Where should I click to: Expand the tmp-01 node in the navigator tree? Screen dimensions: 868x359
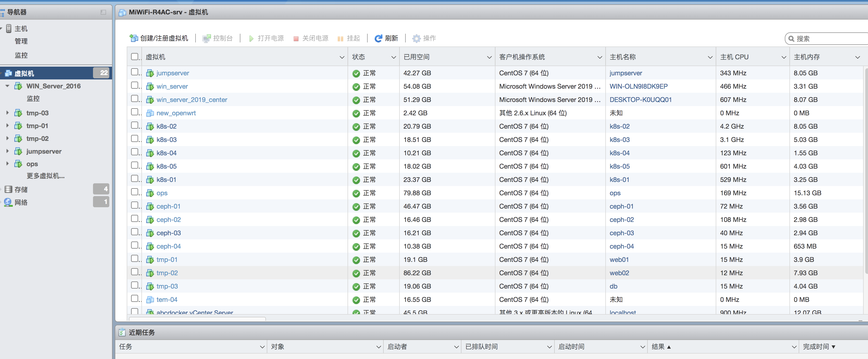[x=7, y=126]
